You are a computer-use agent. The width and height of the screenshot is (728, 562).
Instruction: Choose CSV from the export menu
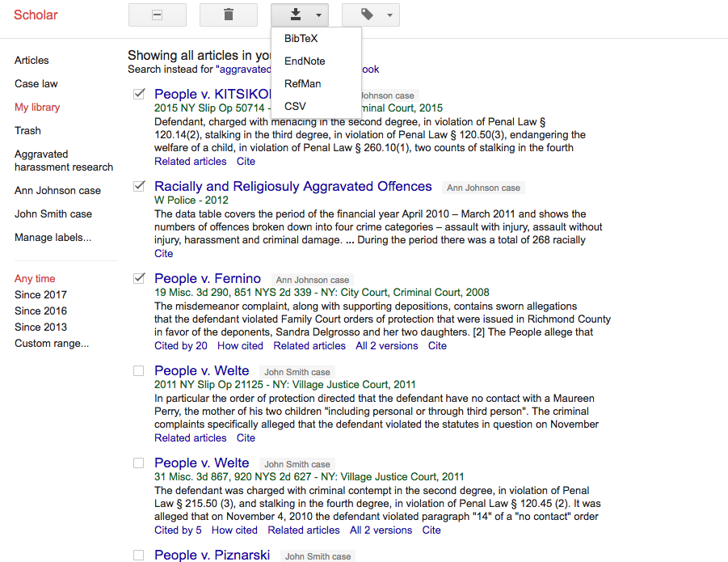[294, 106]
